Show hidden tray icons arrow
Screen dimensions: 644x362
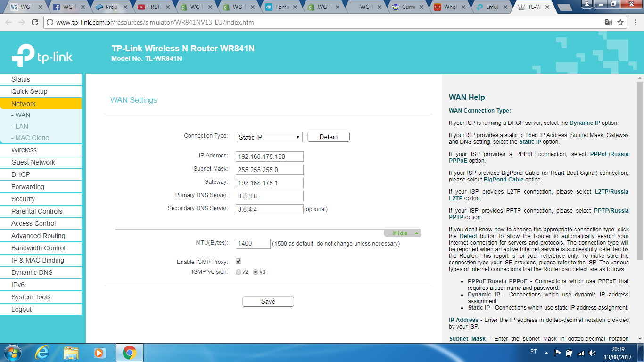tap(547, 353)
